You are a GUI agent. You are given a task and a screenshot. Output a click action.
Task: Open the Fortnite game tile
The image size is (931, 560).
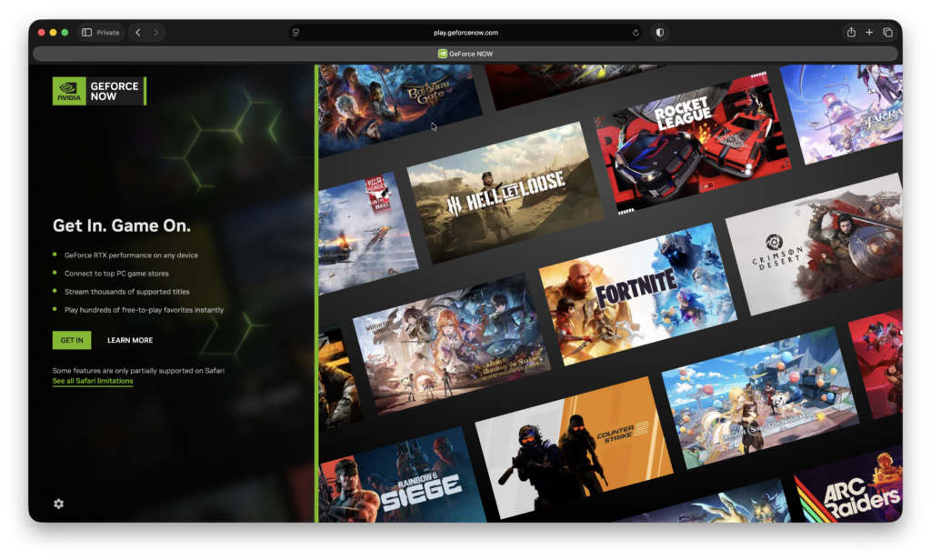point(637,295)
